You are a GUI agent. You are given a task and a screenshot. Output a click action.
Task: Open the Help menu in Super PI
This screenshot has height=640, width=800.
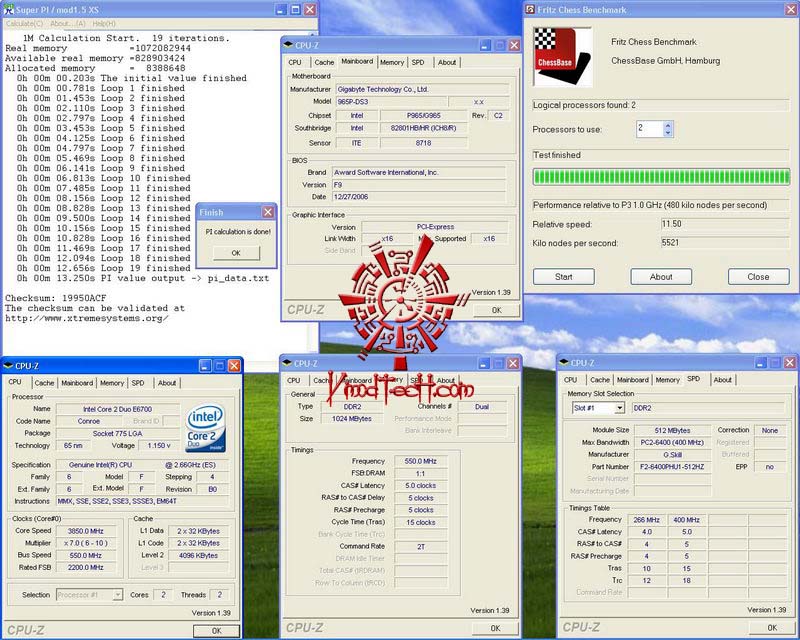pos(104,23)
